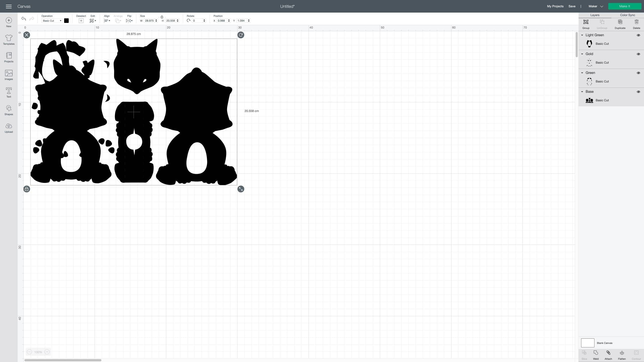
Task: Click the rotate handle on selection
Action: (241, 35)
